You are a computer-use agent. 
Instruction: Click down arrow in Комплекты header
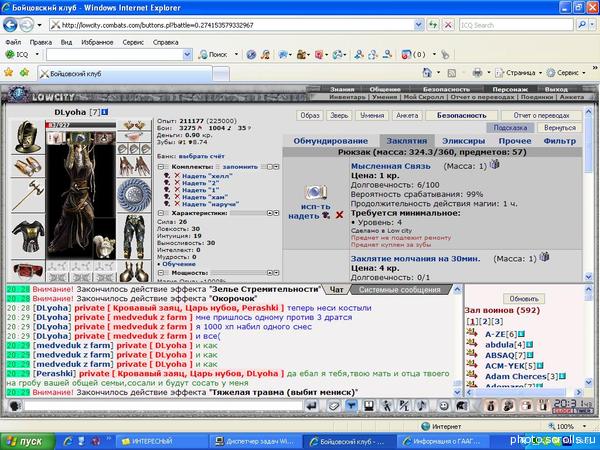coord(276,167)
